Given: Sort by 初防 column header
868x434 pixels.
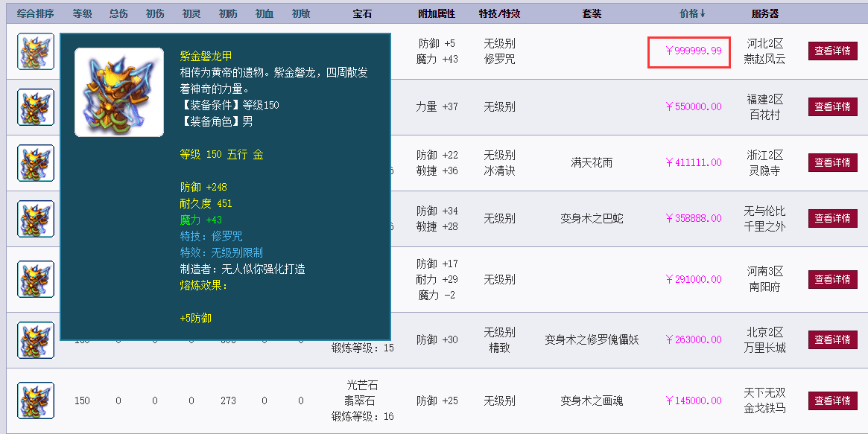Looking at the screenshot, I should pyautogui.click(x=228, y=13).
